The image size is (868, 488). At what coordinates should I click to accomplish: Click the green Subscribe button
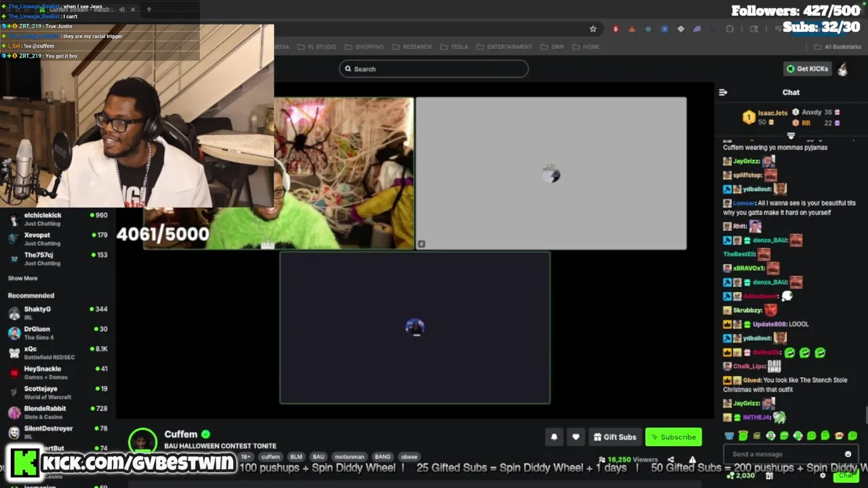(673, 437)
